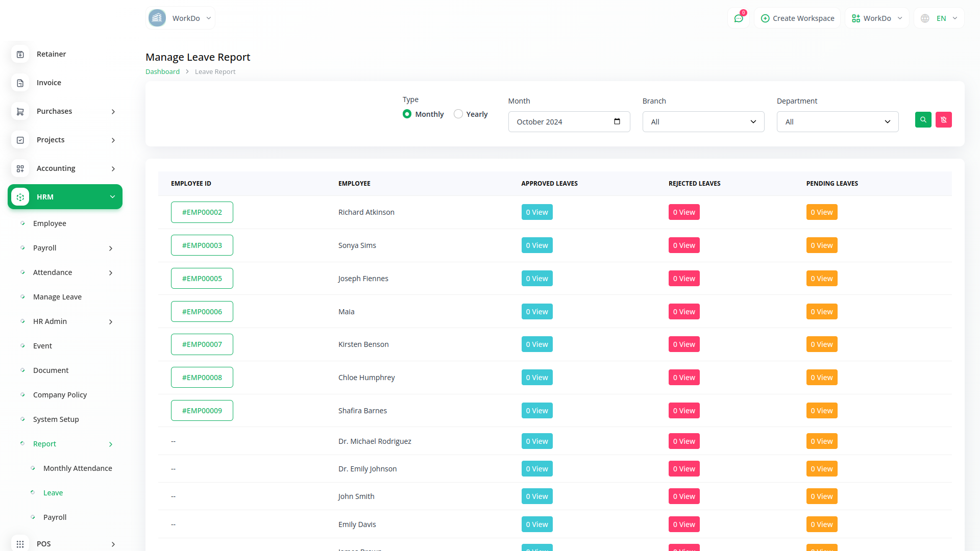Click the POS grid icon in sidebar
Viewport: 980px width, 551px height.
pos(20,544)
